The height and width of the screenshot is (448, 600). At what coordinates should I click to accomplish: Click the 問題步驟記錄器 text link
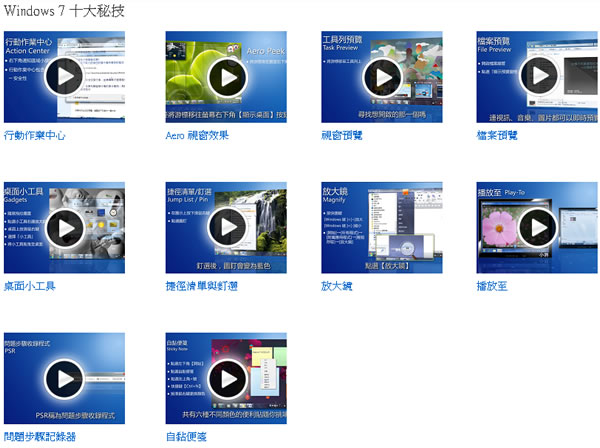tap(40, 437)
